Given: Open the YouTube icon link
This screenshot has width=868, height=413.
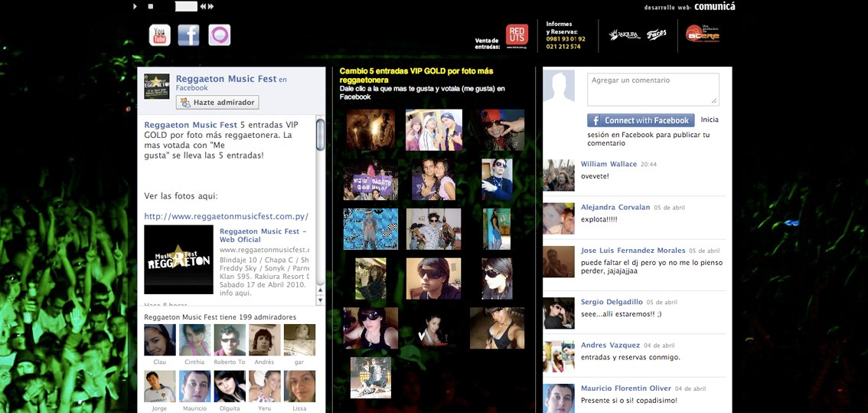Looking at the screenshot, I should click(159, 35).
